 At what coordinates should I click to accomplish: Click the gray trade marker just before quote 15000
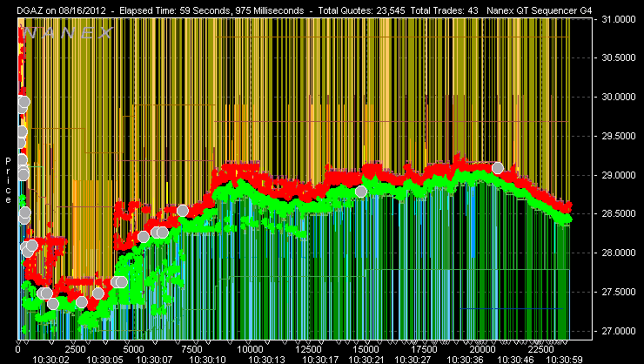click(x=361, y=192)
